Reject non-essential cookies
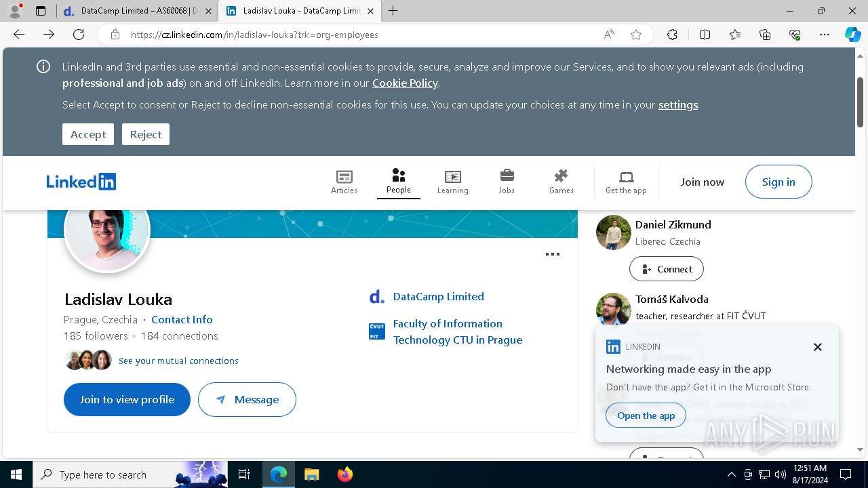The height and width of the screenshot is (488, 868). click(146, 134)
